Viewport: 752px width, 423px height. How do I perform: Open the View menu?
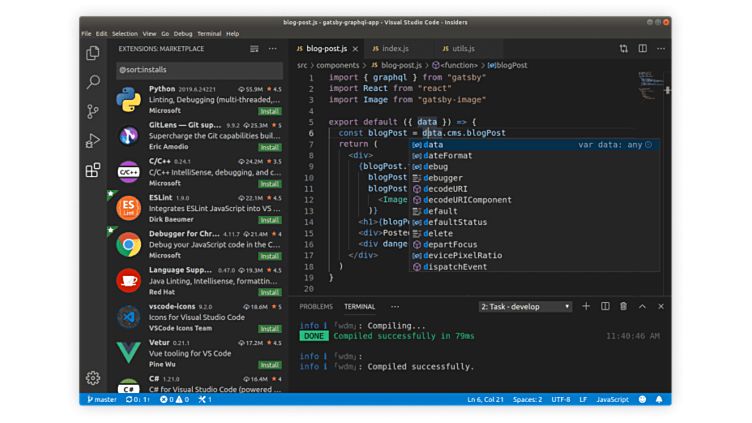pyautogui.click(x=149, y=34)
